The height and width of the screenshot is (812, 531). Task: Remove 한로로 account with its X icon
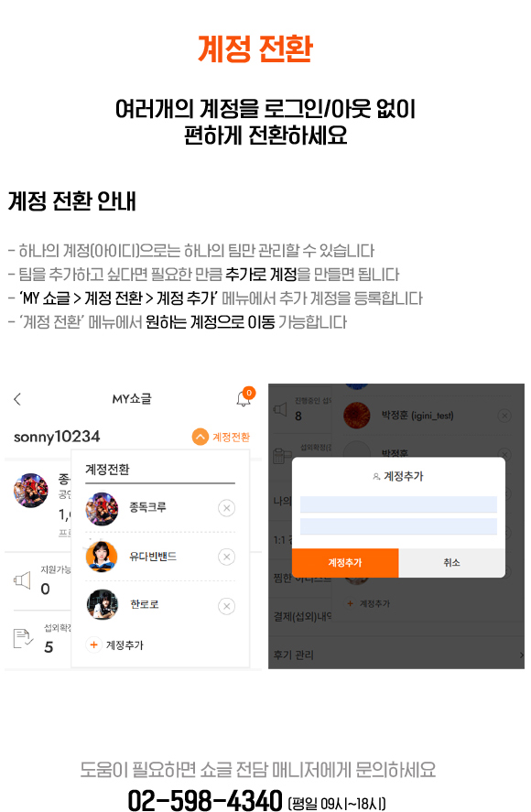click(x=226, y=606)
